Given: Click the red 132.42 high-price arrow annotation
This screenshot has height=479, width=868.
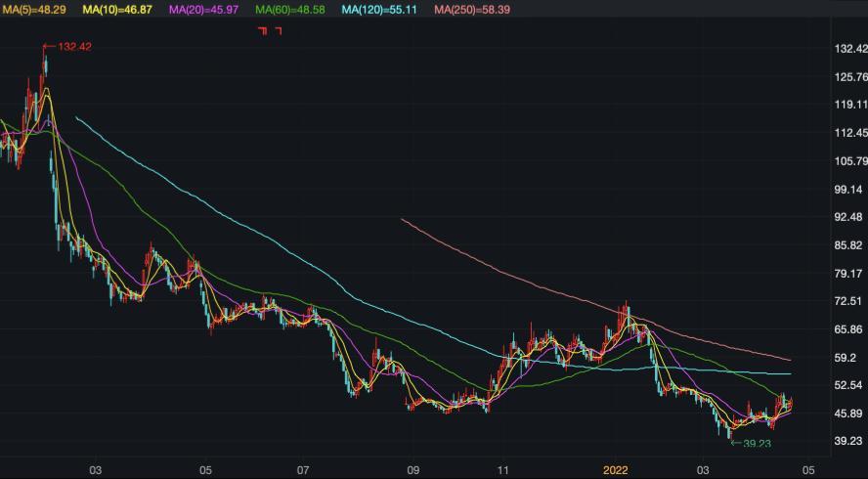Looking at the screenshot, I should (66, 47).
